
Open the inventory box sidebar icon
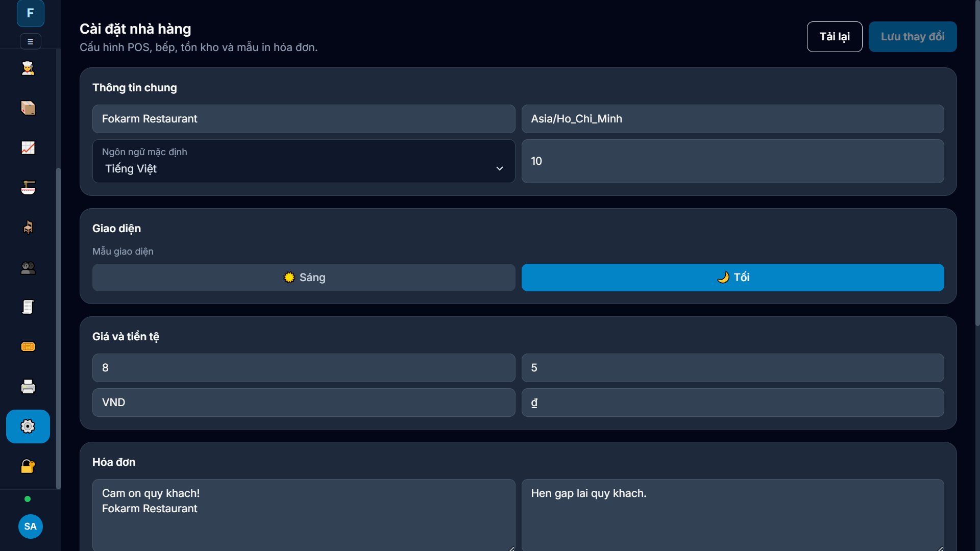coord(28,108)
